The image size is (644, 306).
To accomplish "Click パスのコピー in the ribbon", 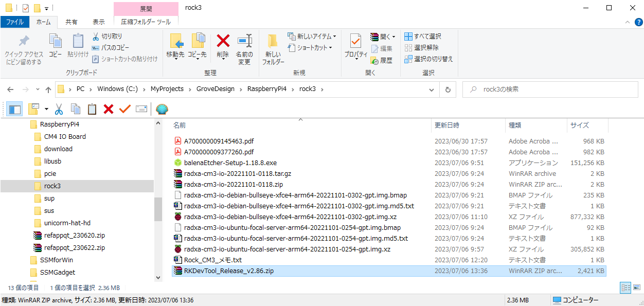I will coord(111,48).
